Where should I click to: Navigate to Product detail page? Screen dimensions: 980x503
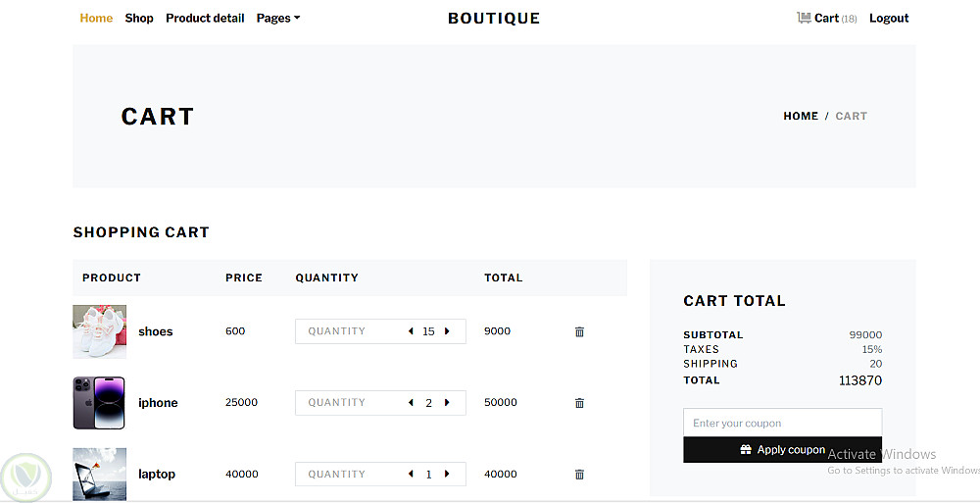pos(205,18)
